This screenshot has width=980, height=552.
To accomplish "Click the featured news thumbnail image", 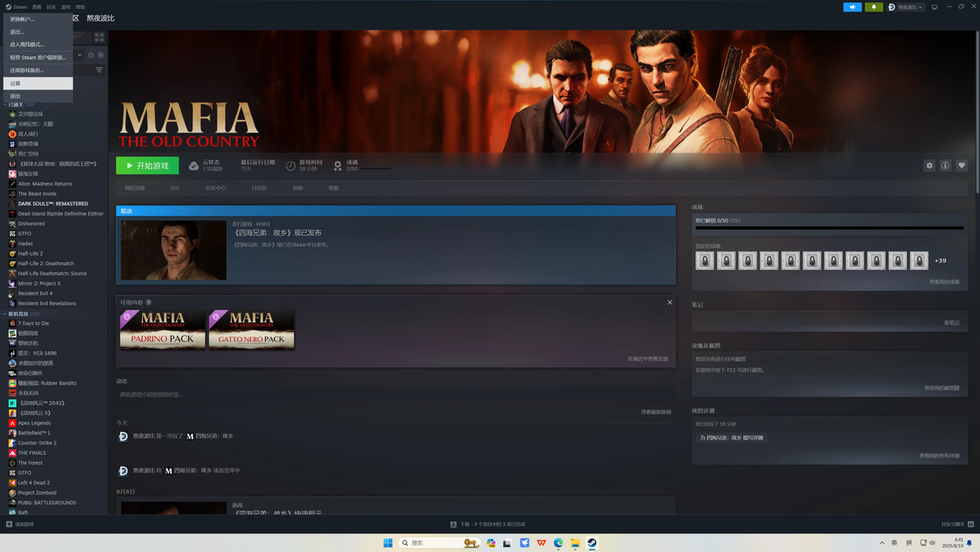I will pos(173,250).
